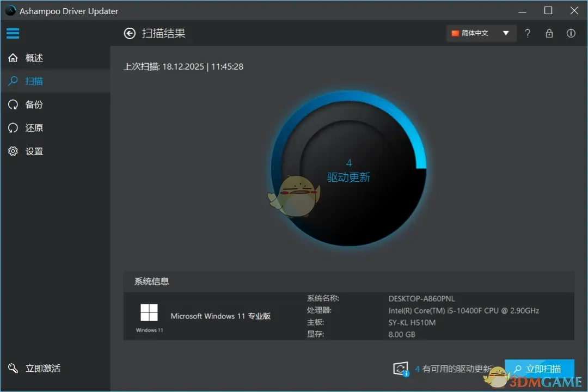Open the 还原 (Restore) section icon

click(13, 127)
